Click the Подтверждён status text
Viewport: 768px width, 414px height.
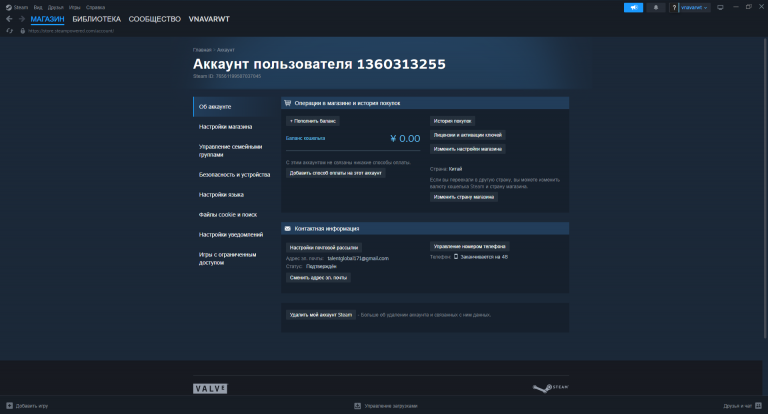click(x=321, y=267)
